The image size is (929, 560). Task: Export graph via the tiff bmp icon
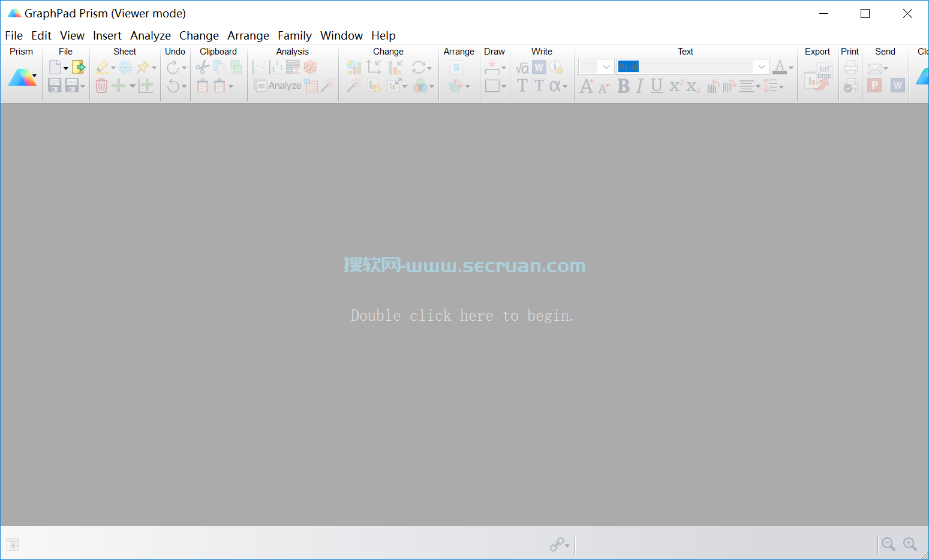819,77
